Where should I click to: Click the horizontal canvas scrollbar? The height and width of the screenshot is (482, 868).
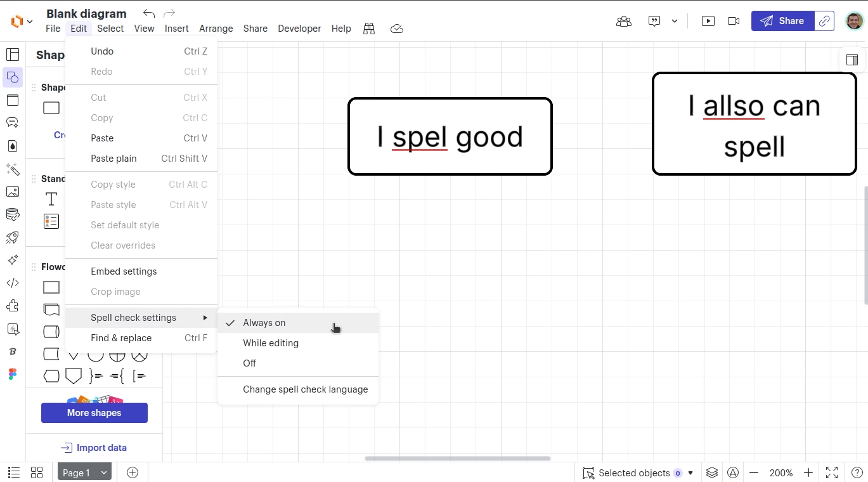pos(458,459)
